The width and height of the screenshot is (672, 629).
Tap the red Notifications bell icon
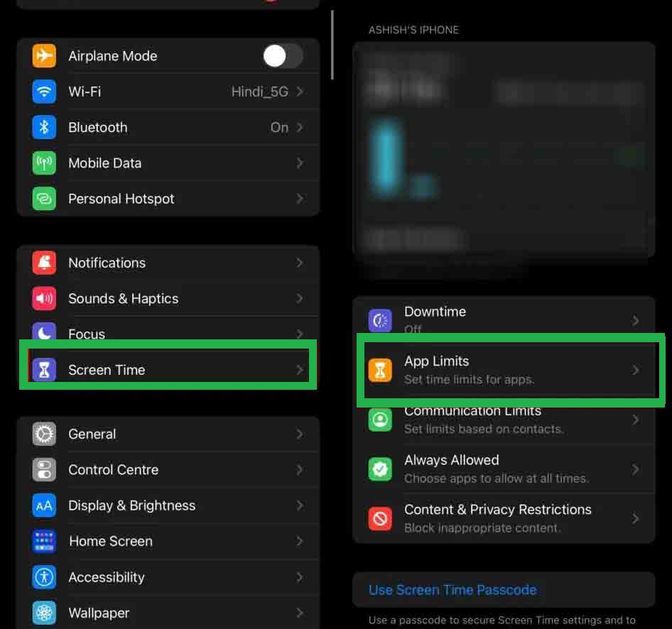(x=44, y=263)
